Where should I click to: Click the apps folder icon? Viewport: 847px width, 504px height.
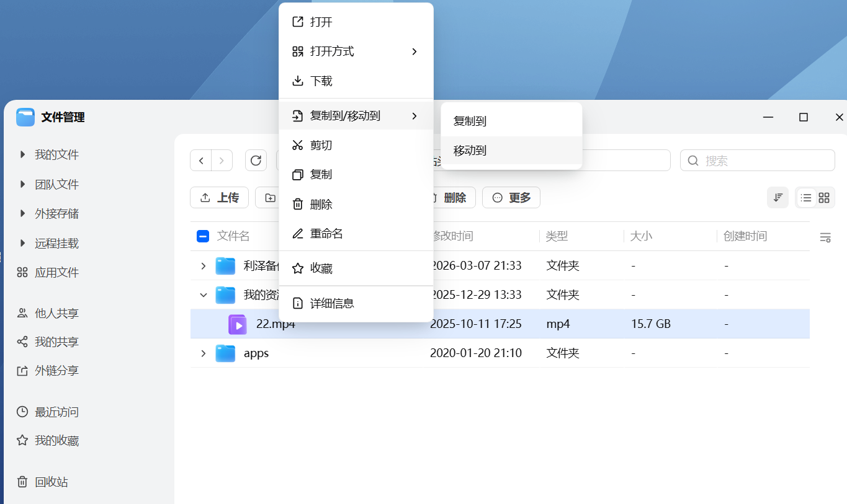[225, 353]
